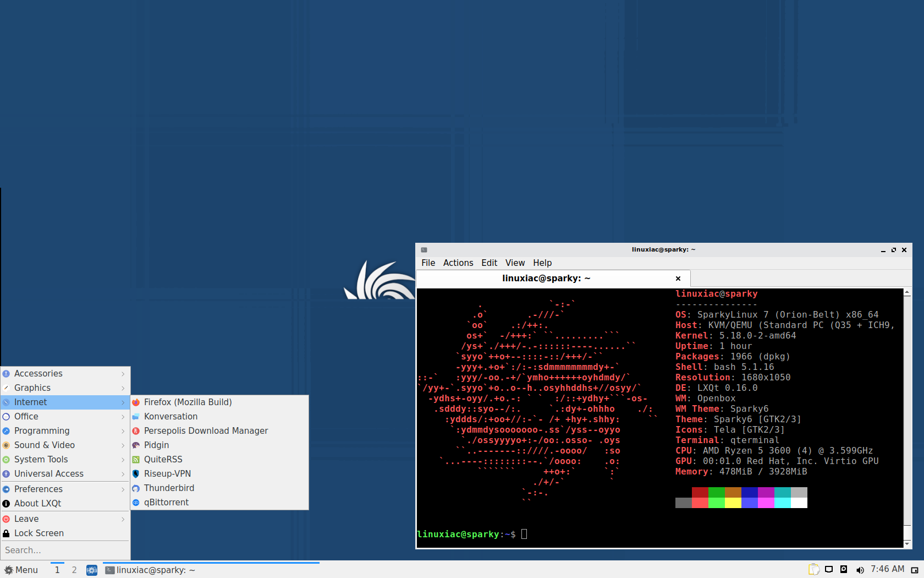Click the text 'OS: SparkyLinux 7 (Orion-Belt)'
Image resolution: width=924 pixels, height=578 pixels.
coord(758,315)
